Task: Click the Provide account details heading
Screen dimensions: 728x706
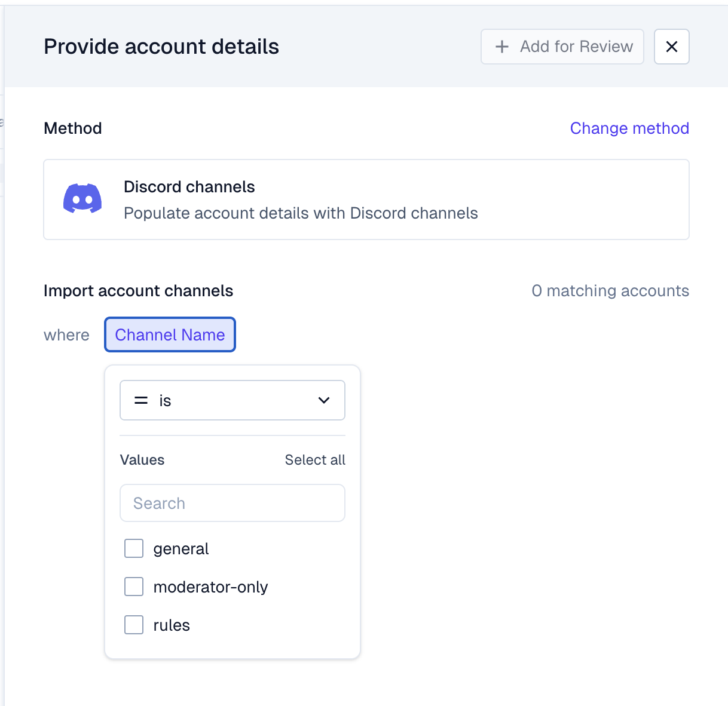Action: coord(161,47)
